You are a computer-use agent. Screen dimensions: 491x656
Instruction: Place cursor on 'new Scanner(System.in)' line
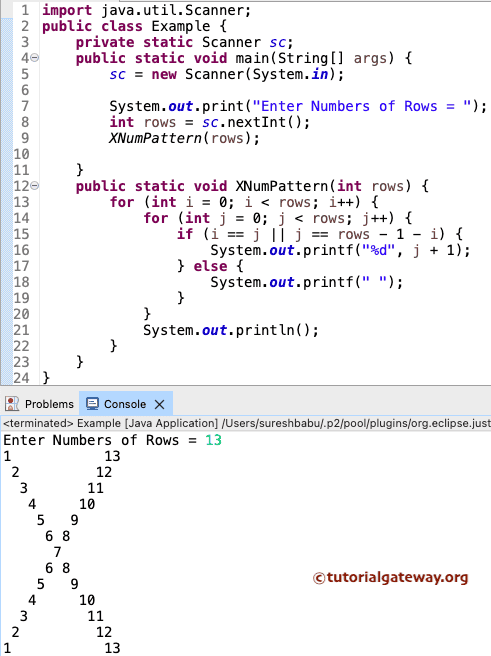(x=227, y=74)
